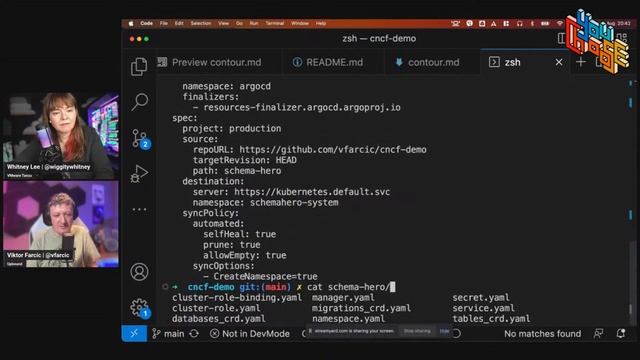This screenshot has height=360, width=640.
Task: Show additional views ellipsis in activity bar
Action: [139, 209]
